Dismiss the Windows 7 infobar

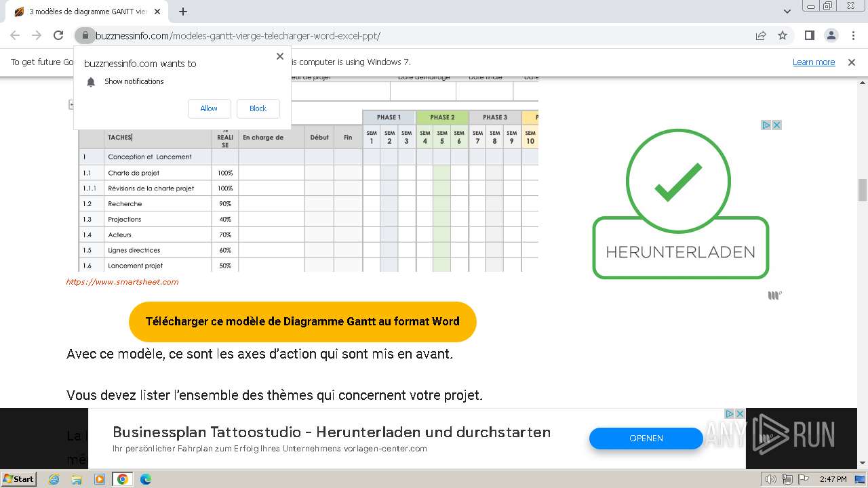852,62
